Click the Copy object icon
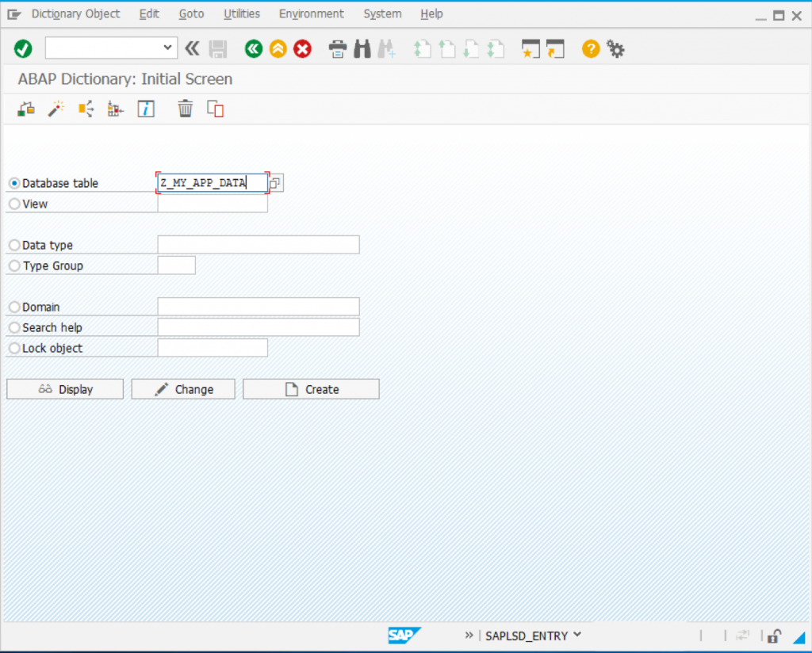Image resolution: width=812 pixels, height=653 pixels. point(215,109)
